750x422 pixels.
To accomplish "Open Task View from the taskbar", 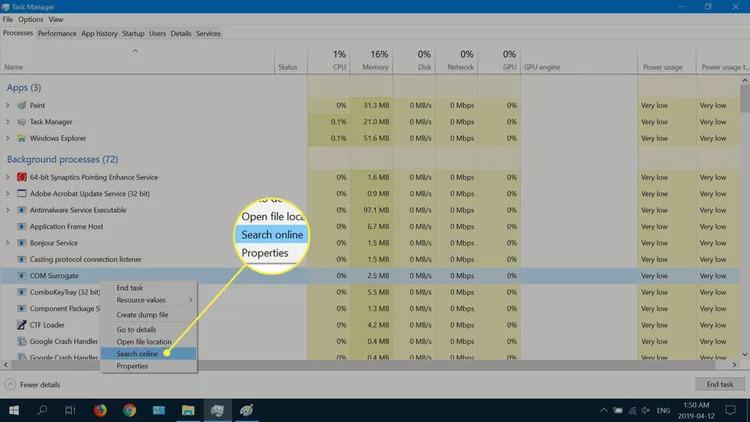I will (70, 410).
